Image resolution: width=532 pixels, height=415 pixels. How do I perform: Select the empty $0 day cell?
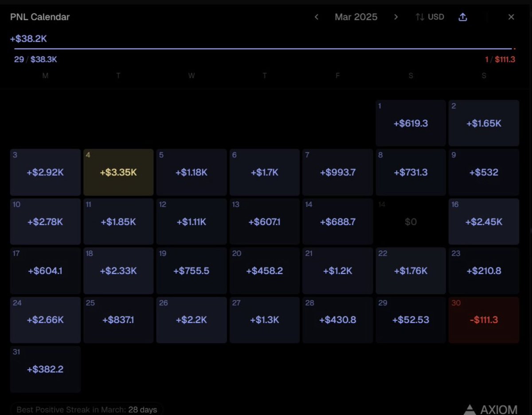411,221
